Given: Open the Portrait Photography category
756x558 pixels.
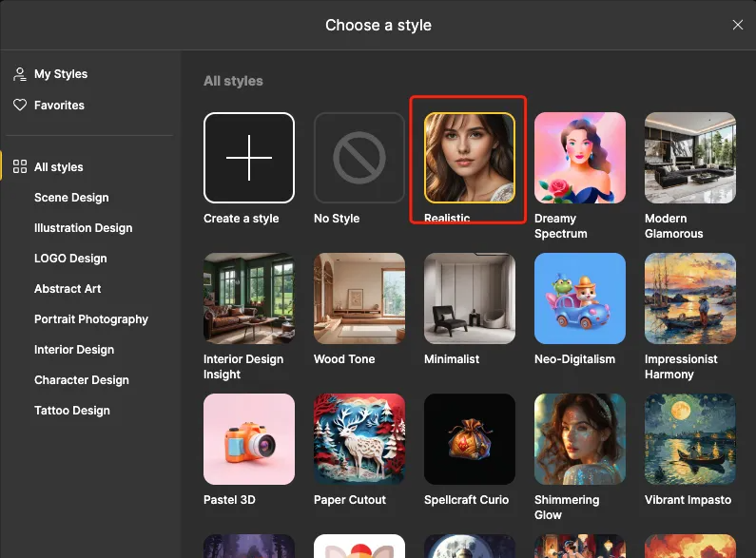Looking at the screenshot, I should pos(91,319).
